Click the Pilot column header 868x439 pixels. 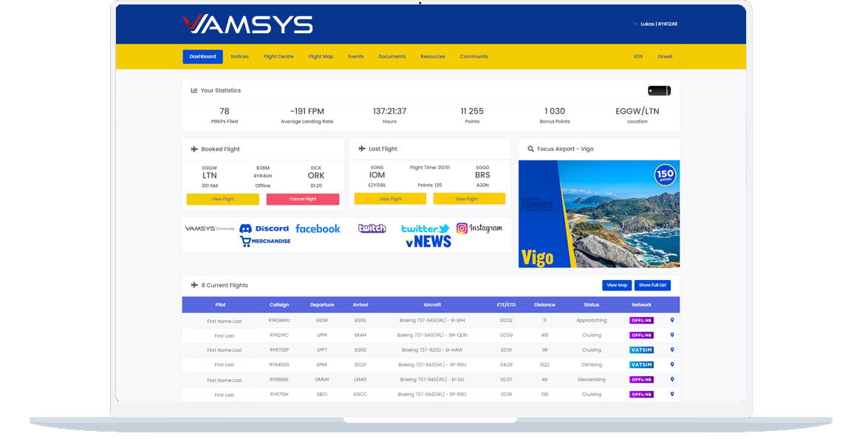(220, 305)
